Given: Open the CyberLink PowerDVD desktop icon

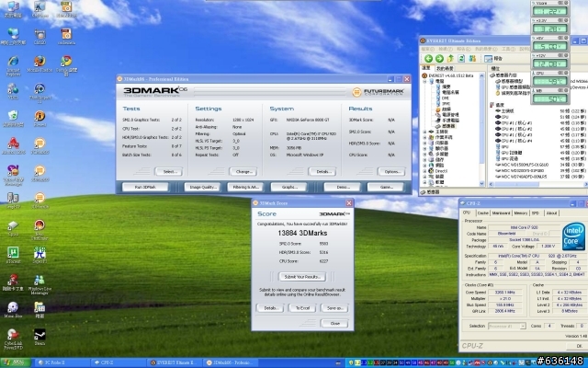Looking at the screenshot, I should coord(13,339).
